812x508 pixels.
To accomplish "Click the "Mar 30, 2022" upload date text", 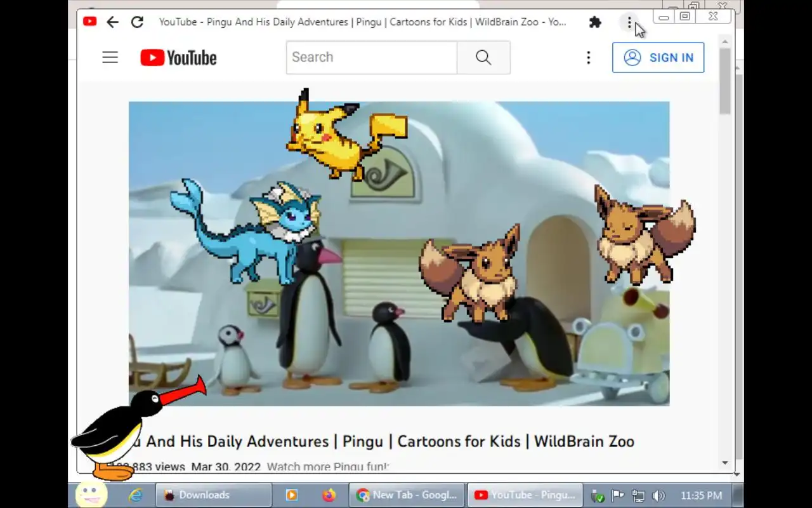I will point(226,467).
